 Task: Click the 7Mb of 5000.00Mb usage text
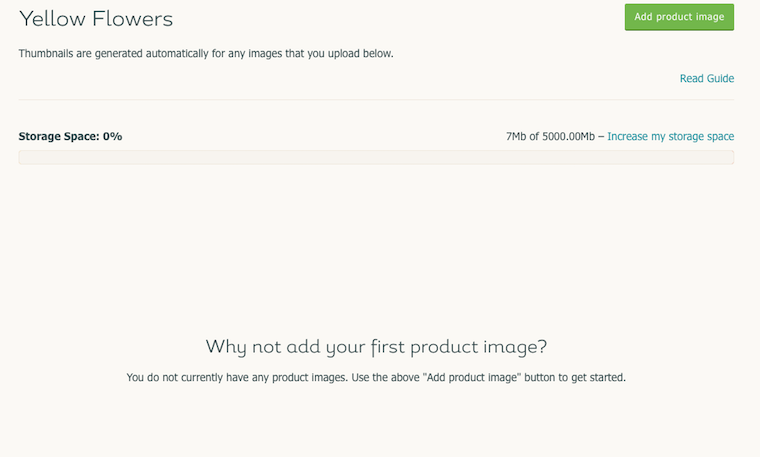pos(550,137)
